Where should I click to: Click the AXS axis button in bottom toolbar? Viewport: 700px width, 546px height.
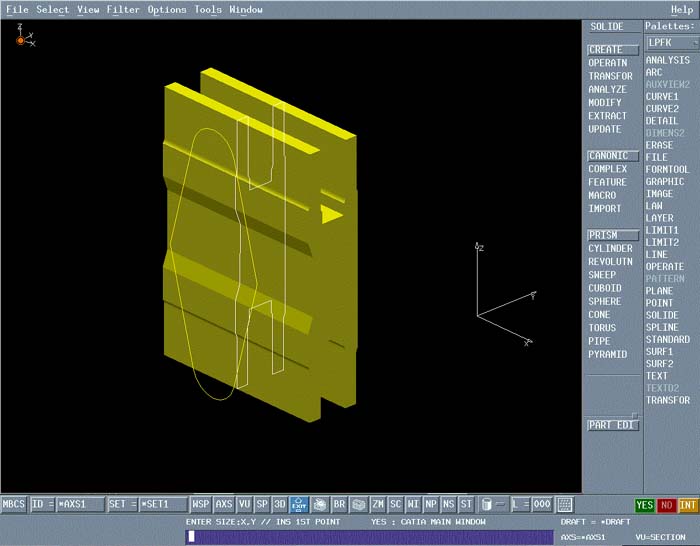(x=225, y=505)
